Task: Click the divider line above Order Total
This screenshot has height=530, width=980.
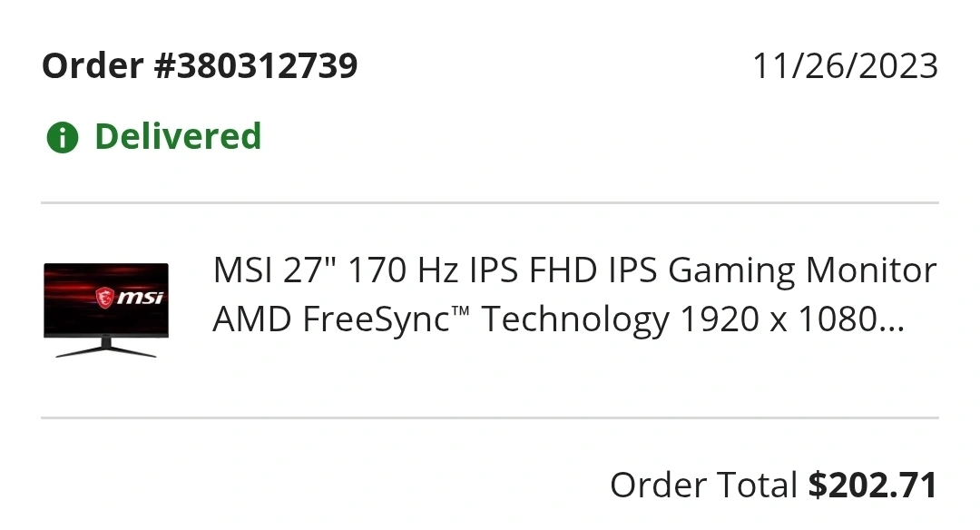Action: point(490,417)
